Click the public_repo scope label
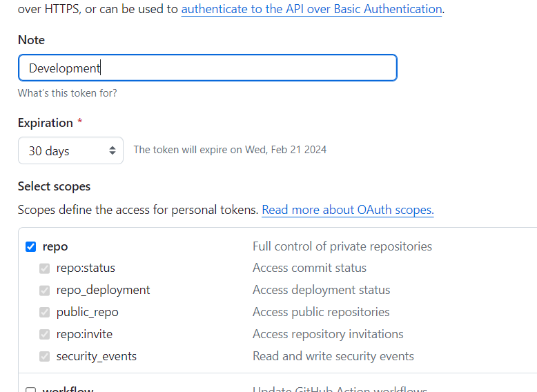537x392 pixels. pos(87,312)
